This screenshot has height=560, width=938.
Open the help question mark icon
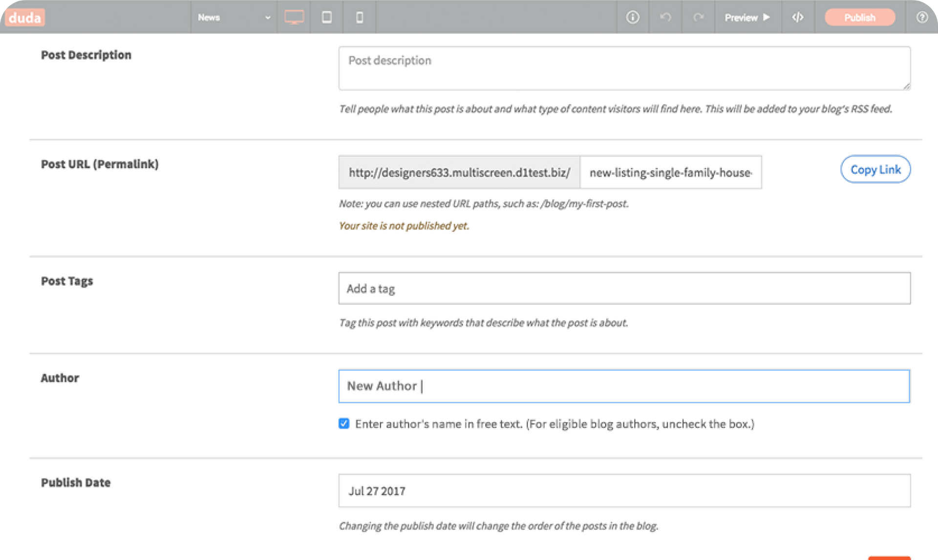click(x=922, y=18)
